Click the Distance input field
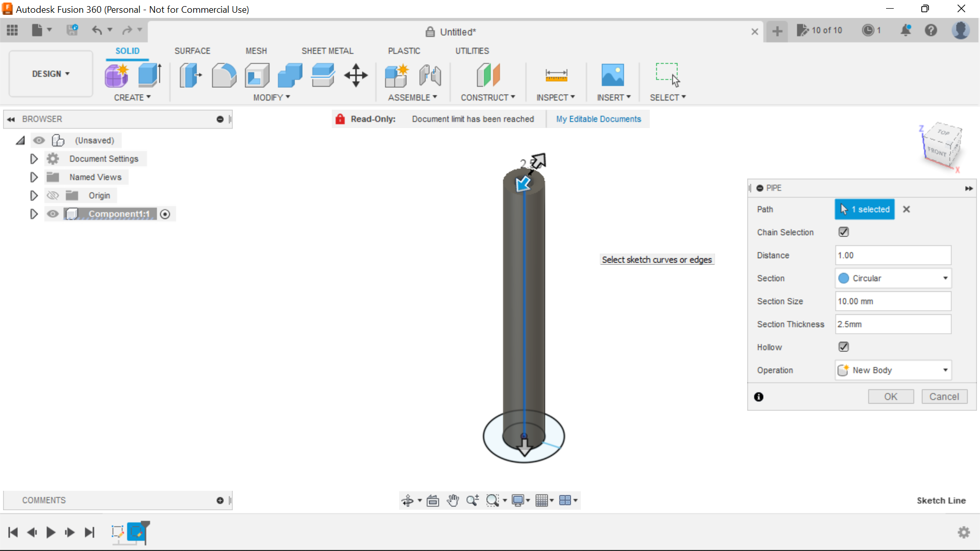 893,255
